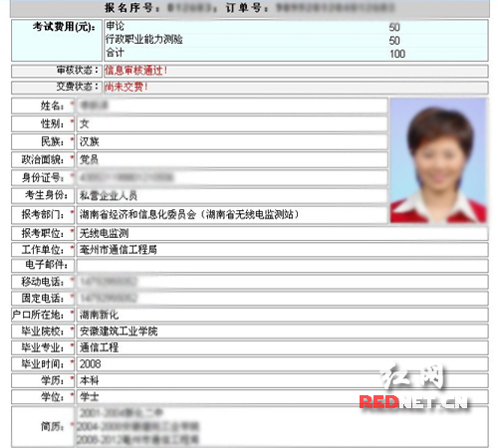Click the 固定电话 label
Viewport: 498px width, 448px height.
coord(43,298)
